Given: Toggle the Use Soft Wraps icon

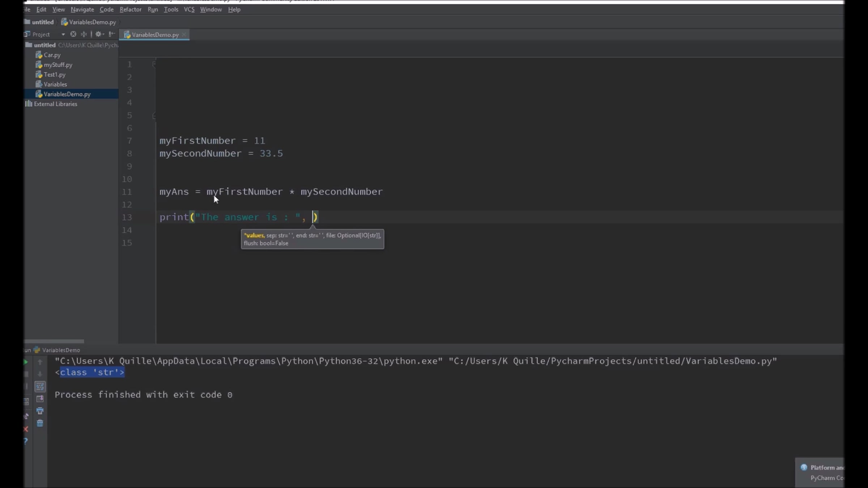Looking at the screenshot, I should pos(40,386).
